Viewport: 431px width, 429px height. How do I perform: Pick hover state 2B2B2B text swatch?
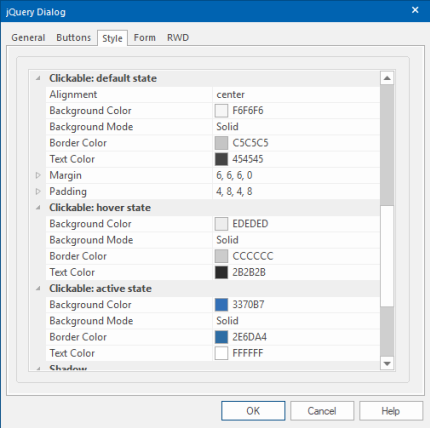coord(221,272)
